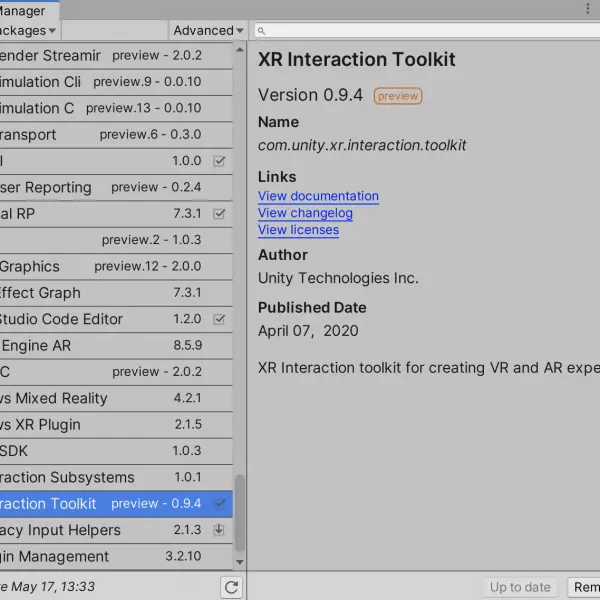The image size is (600, 600).
Task: Click the orange preview tag badge
Action: pyautogui.click(x=398, y=96)
